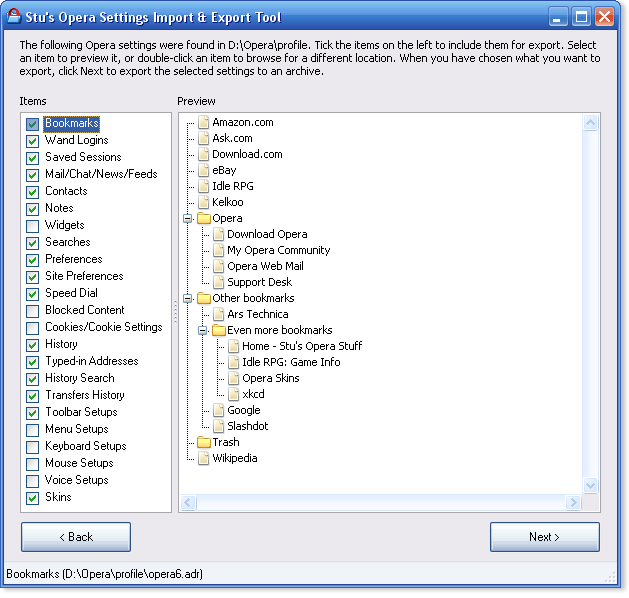Select the Typed-in Addresses item label
Image resolution: width=629 pixels, height=598 pixels.
point(92,361)
